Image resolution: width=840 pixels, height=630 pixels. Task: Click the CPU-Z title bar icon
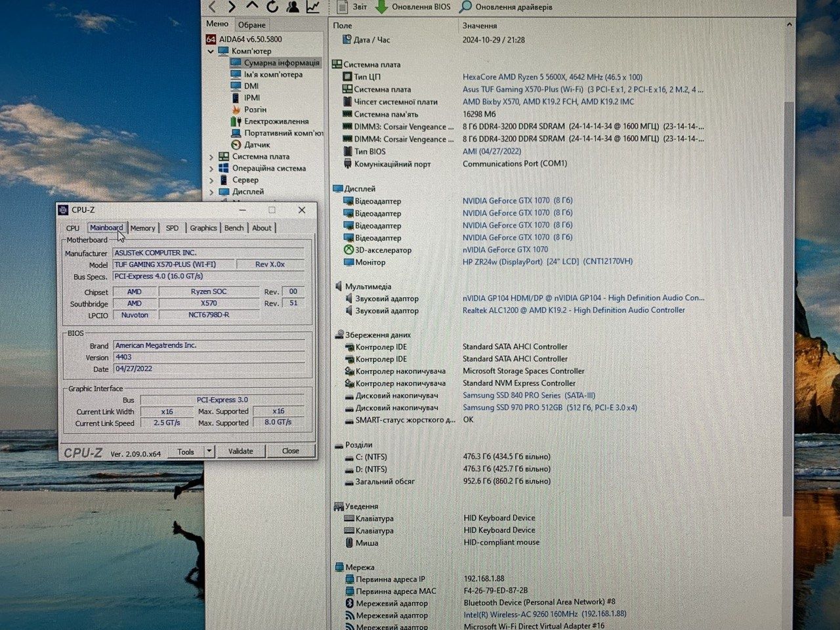point(63,210)
